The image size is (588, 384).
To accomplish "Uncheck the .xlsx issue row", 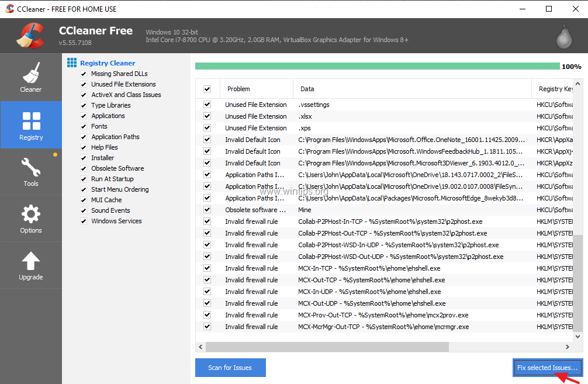I will coord(207,116).
